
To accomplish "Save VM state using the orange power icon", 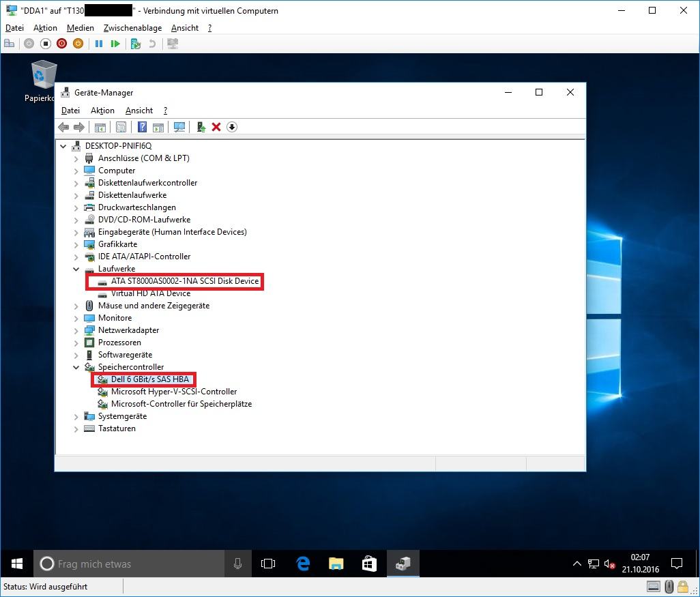I will point(78,43).
